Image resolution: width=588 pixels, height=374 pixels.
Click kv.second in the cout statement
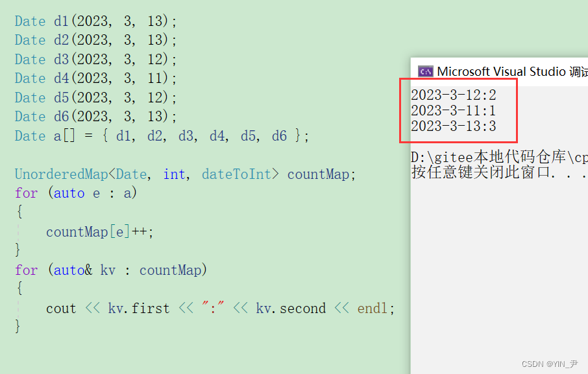291,309
